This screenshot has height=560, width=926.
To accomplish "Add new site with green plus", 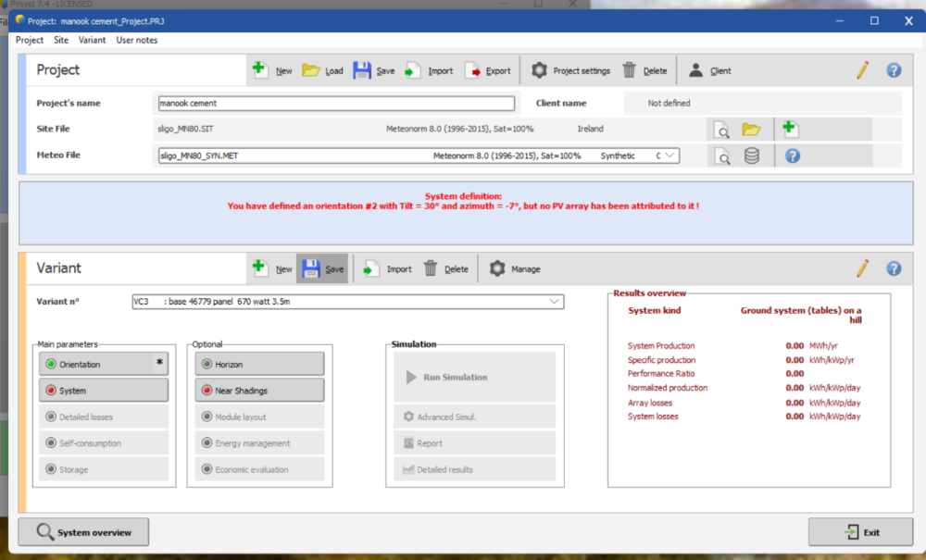I will 790,130.
